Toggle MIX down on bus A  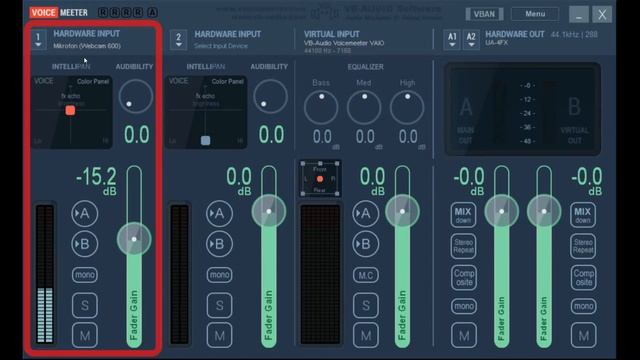(463, 215)
